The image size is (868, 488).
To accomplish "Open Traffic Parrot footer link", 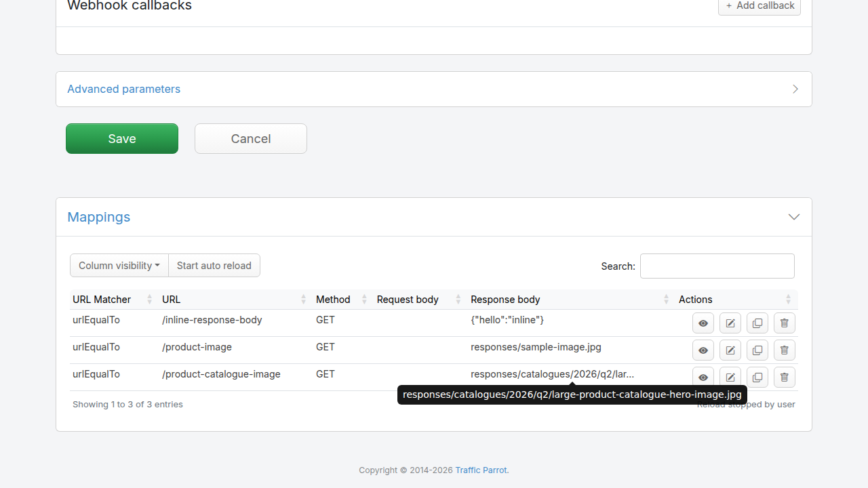I will point(481,470).
